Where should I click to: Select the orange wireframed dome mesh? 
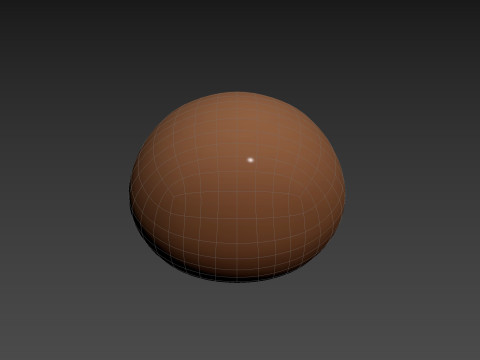pos(237,187)
